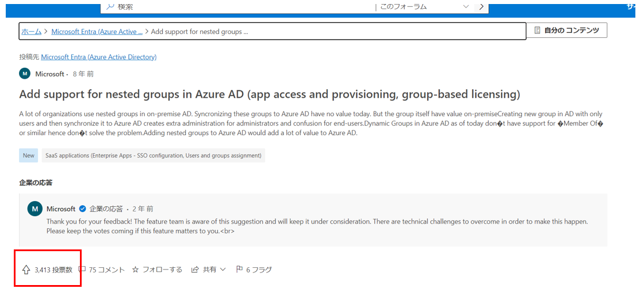Image resolution: width=644 pixels, height=300 pixels.
Task: Click the blue verified badge next to Microsoft
Action: click(82, 209)
